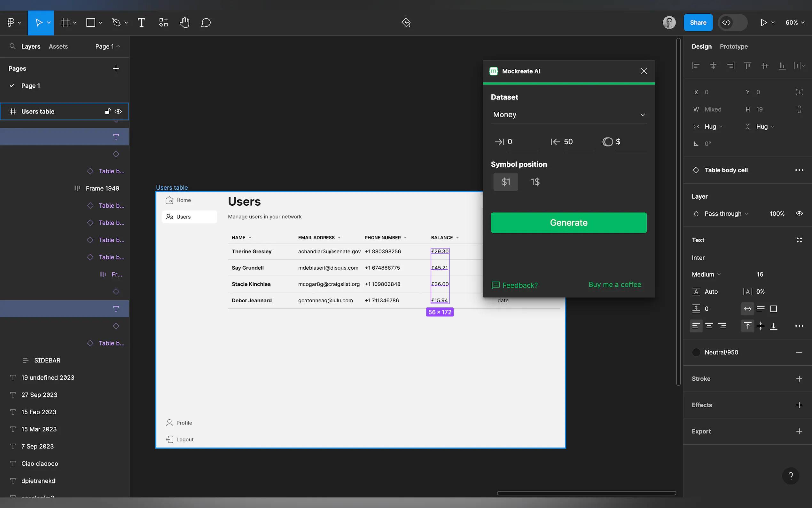Open the 60% zoom dropdown
The width and height of the screenshot is (812, 508).
tap(794, 22)
